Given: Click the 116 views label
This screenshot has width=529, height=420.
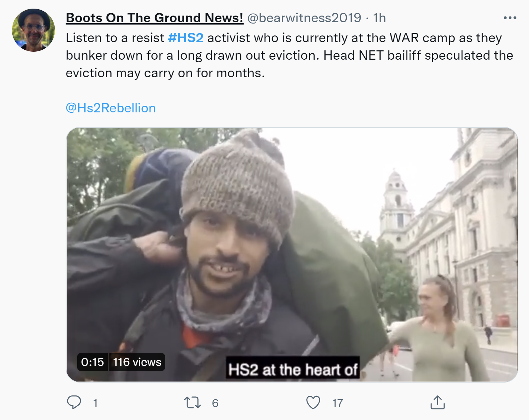Looking at the screenshot, I should (x=137, y=362).
